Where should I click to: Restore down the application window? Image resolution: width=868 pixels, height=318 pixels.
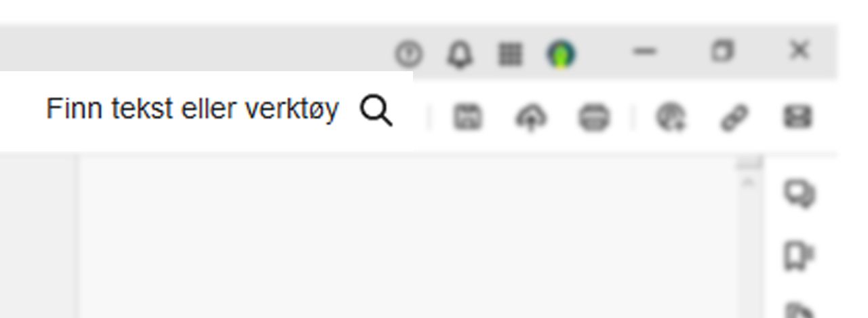723,51
